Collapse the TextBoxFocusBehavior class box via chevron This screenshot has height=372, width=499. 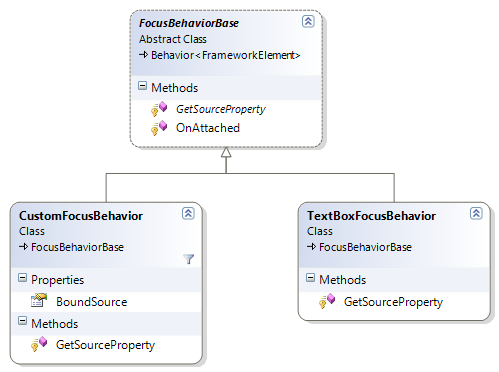(476, 213)
